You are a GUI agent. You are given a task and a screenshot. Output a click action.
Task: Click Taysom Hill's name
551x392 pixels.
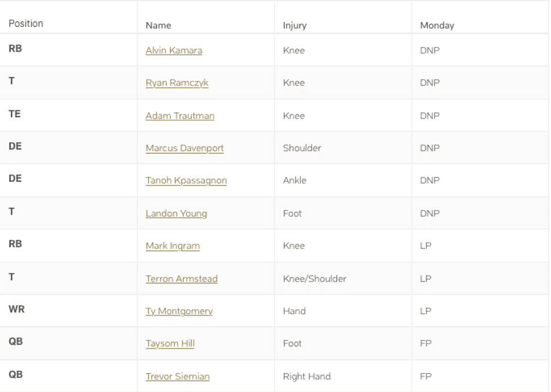(170, 343)
